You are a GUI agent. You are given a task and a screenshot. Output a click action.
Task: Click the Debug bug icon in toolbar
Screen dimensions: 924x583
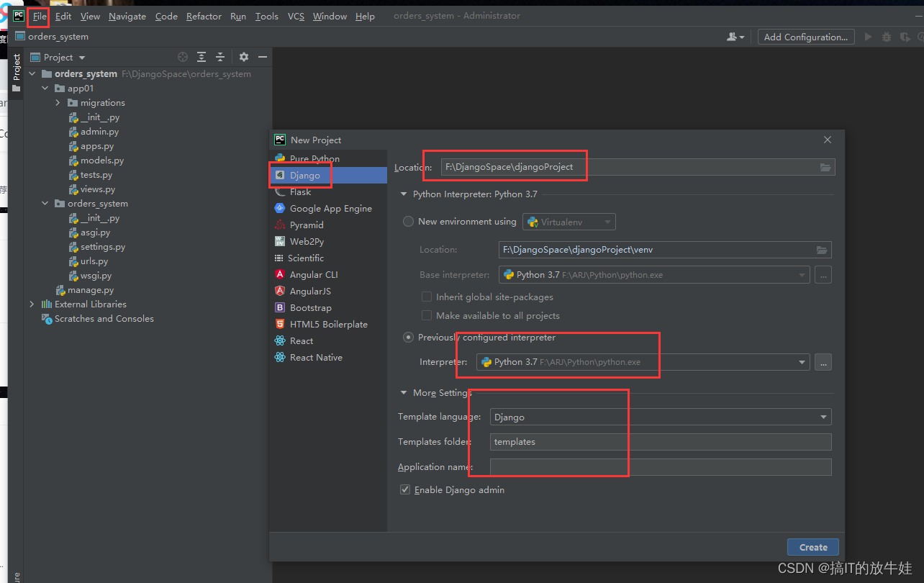point(887,37)
